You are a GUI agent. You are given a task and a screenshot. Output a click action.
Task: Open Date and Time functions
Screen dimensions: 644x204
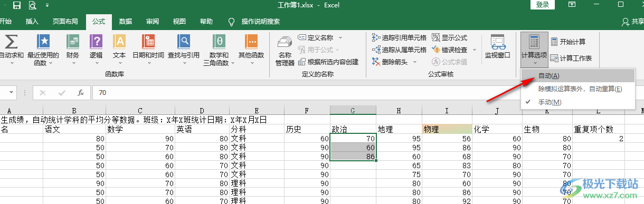pyautogui.click(x=148, y=50)
